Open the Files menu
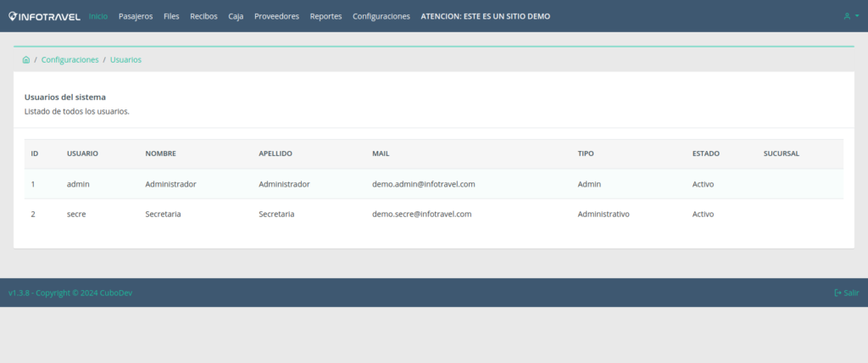This screenshot has width=868, height=363. coord(171,17)
